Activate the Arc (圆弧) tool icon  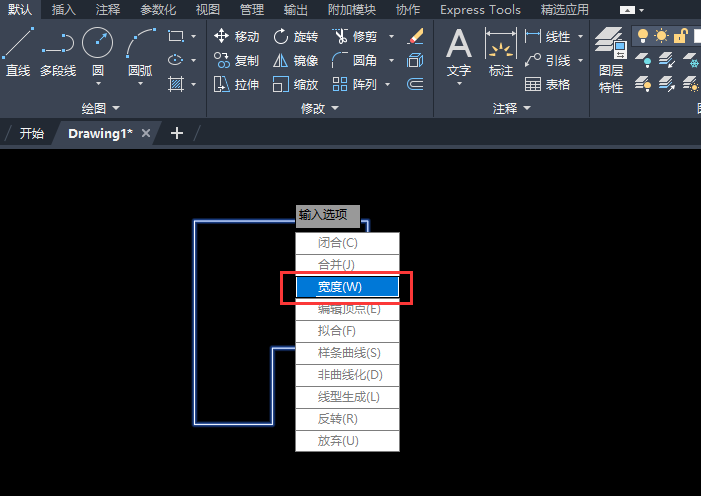(x=140, y=42)
